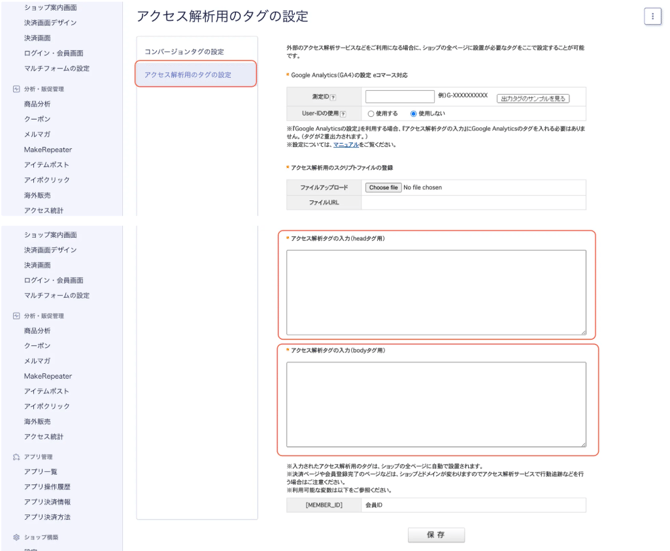Open アプリ一覧 in sidebar
The image size is (670, 551).
coord(41,472)
